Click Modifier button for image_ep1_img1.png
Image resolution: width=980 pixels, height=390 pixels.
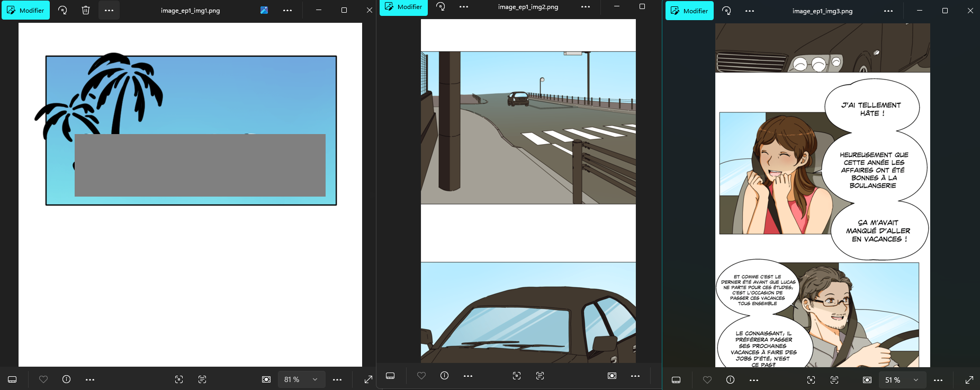[25, 10]
